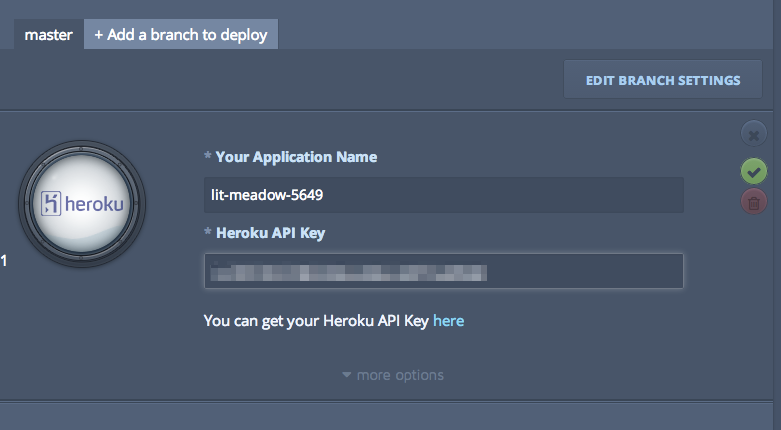Open the Add a branch to deploy tab
This screenshot has width=781, height=430.
click(x=181, y=34)
